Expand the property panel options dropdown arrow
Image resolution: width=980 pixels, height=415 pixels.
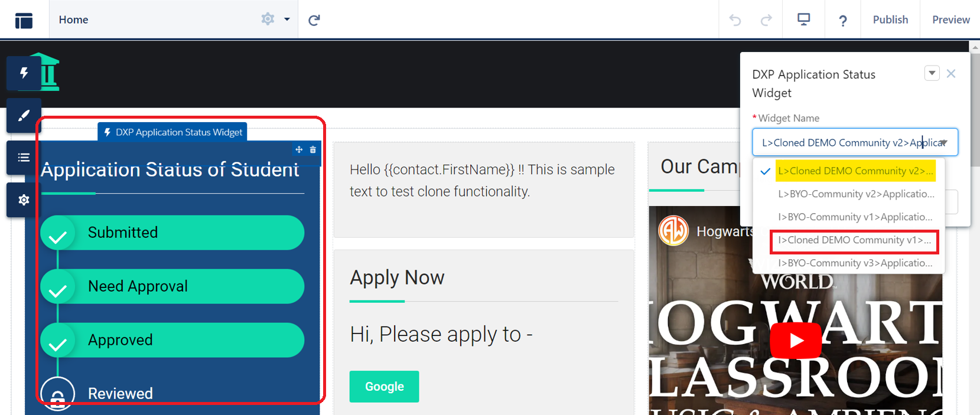(932, 73)
